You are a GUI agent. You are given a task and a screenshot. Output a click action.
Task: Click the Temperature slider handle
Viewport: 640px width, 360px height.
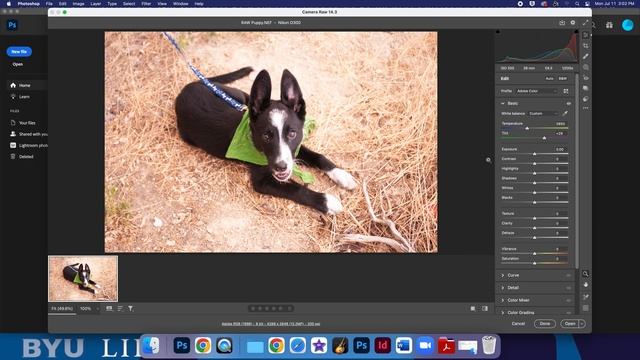[x=527, y=128]
